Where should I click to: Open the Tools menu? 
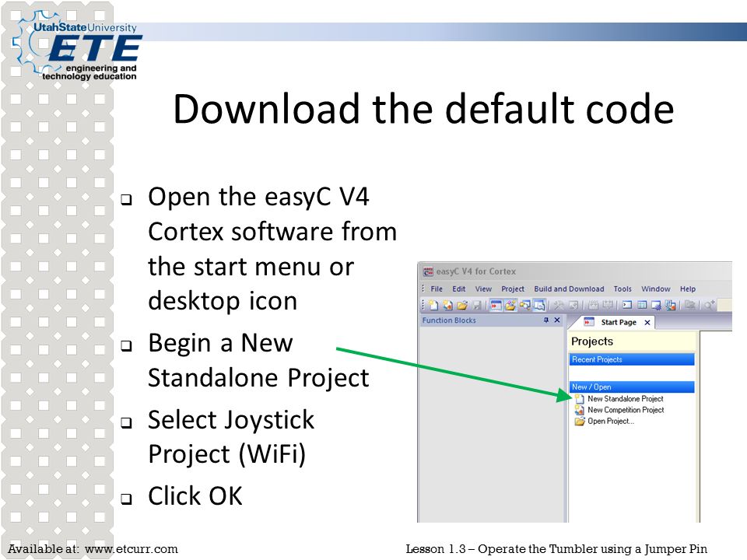pyautogui.click(x=622, y=289)
